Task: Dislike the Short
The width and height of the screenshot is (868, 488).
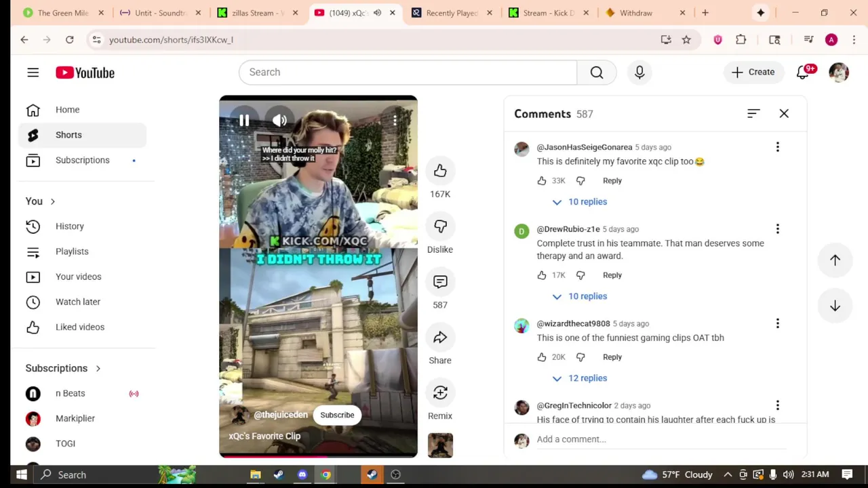Action: tap(440, 226)
